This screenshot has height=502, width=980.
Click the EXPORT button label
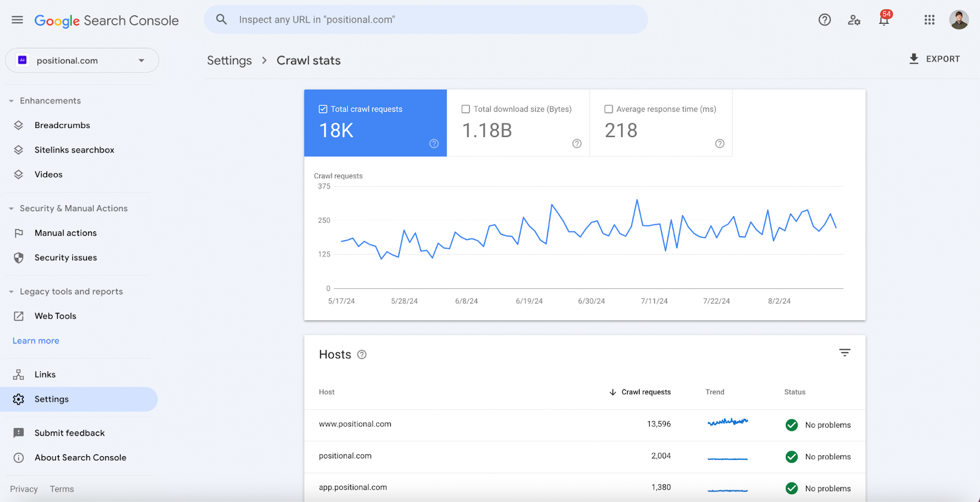click(x=943, y=59)
